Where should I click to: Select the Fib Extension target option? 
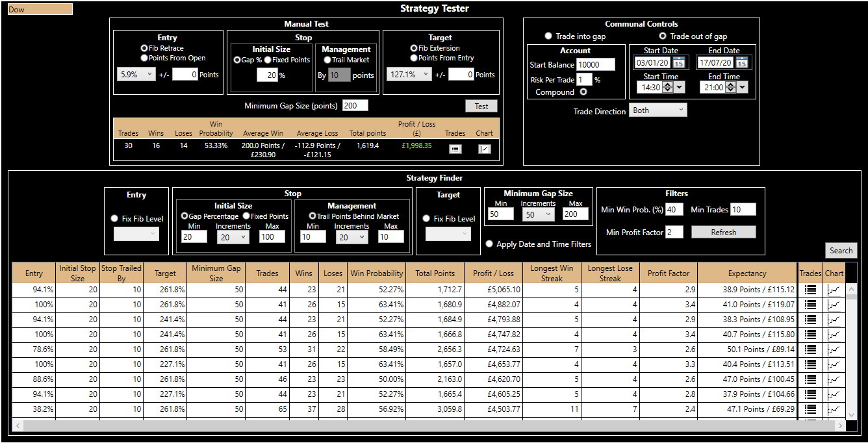pos(414,48)
